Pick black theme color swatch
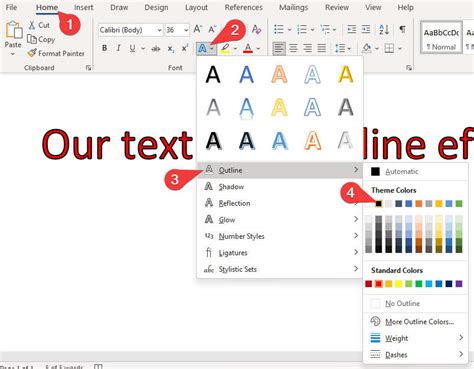Screen dimensions: 474x369 379,203
